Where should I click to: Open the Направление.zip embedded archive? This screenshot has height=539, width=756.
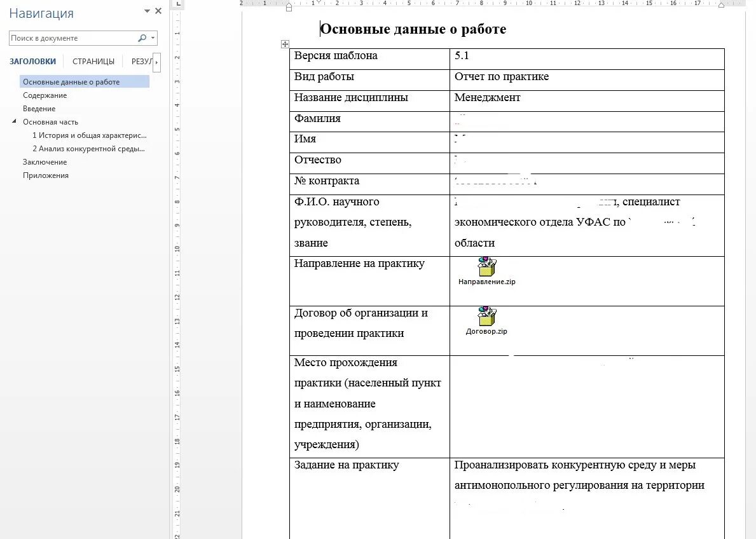click(x=486, y=268)
